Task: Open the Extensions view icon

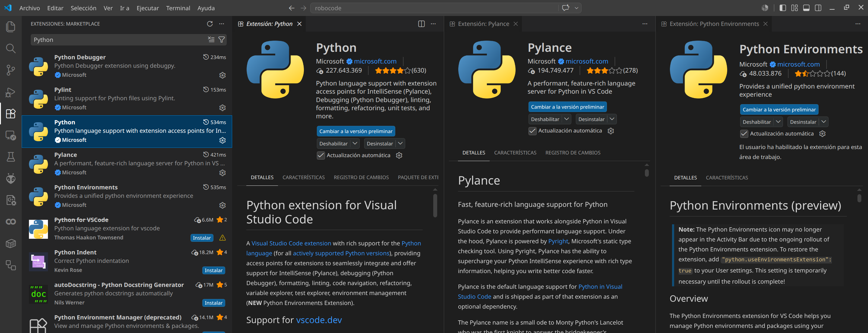Action: [x=11, y=113]
